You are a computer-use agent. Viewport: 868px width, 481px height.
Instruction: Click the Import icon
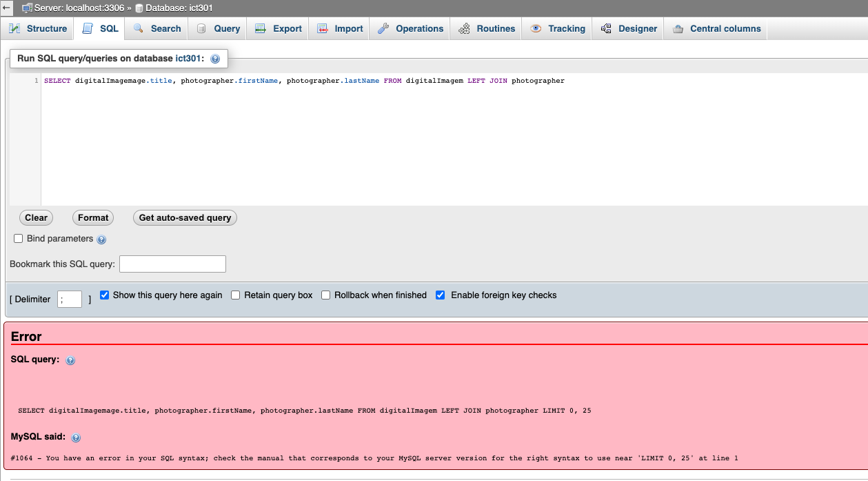click(x=322, y=28)
